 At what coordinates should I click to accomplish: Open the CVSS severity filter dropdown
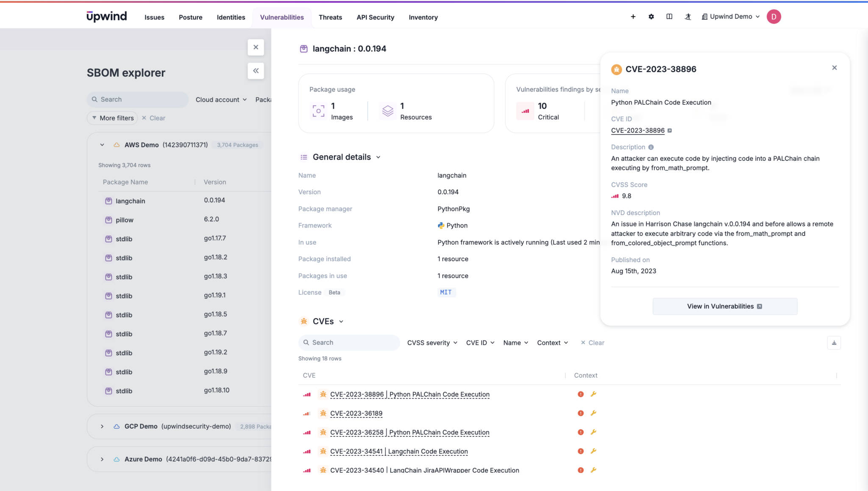point(432,343)
